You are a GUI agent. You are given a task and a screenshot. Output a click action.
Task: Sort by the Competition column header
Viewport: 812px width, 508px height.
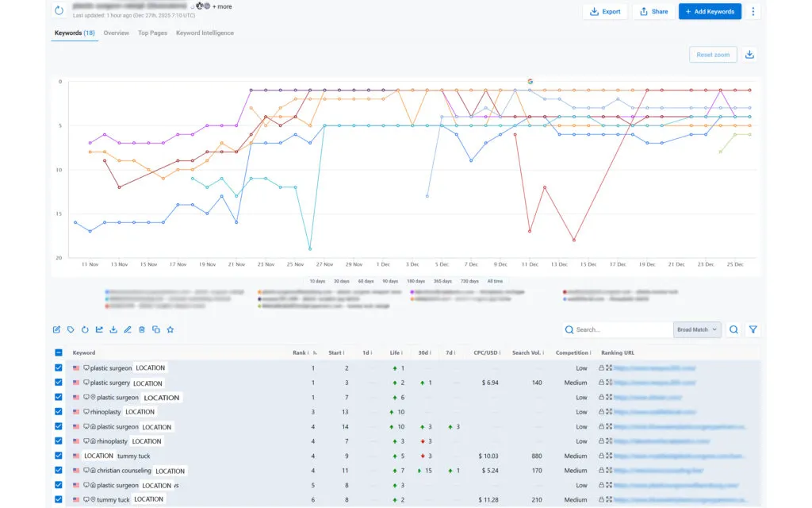pos(573,352)
